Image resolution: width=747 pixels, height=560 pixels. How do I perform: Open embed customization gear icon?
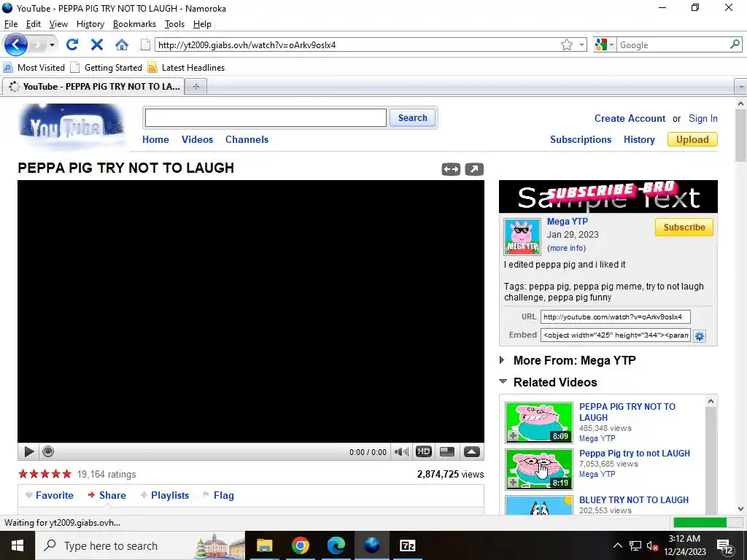tap(699, 336)
